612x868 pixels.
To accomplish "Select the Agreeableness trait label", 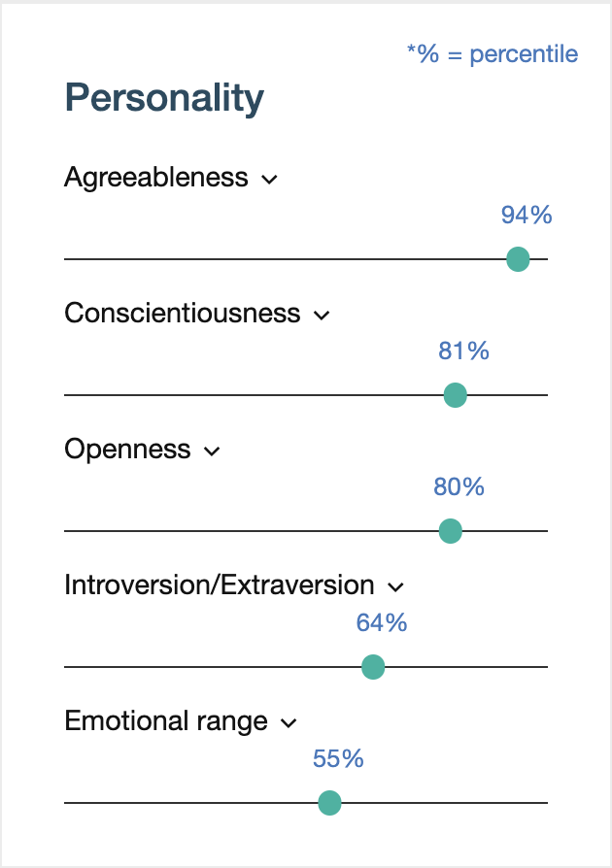I will (x=155, y=178).
